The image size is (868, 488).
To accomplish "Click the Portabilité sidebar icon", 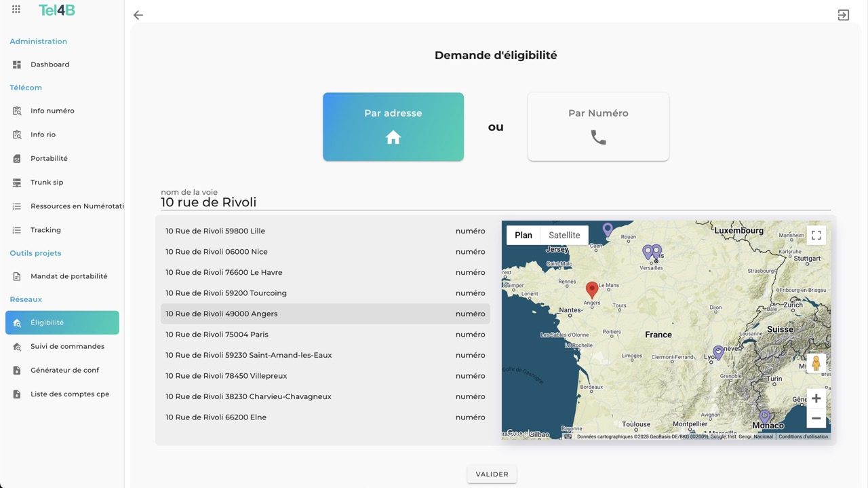I will coord(17,159).
